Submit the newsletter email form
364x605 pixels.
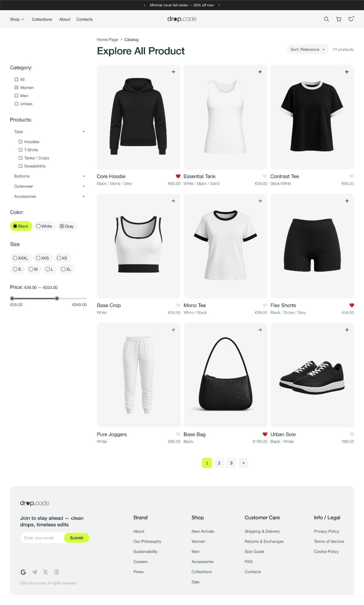[76, 538]
